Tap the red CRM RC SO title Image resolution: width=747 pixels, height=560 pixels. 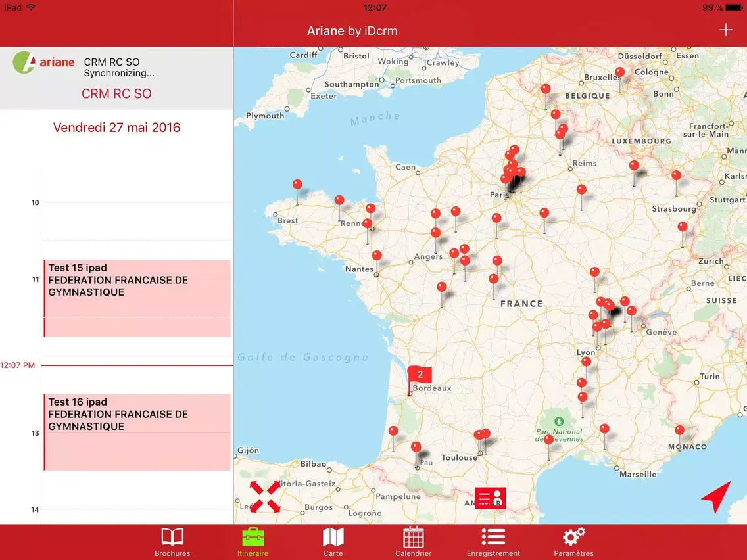click(x=116, y=93)
